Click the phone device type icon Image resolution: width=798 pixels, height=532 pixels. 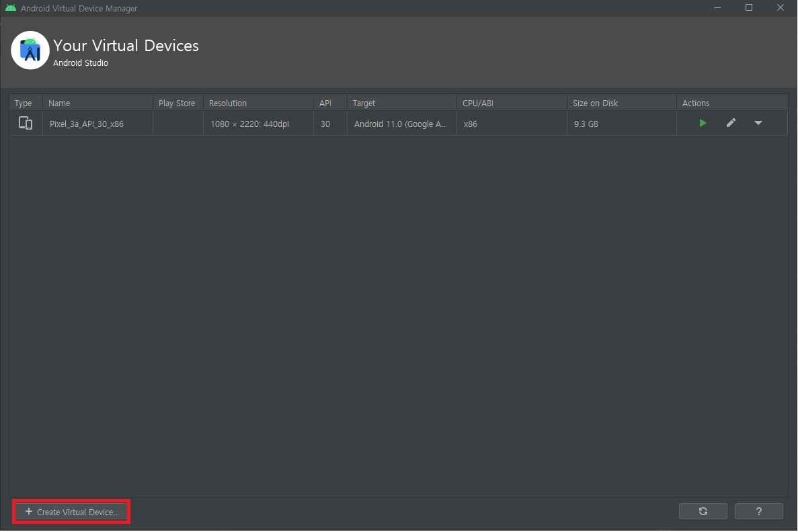click(x=26, y=123)
